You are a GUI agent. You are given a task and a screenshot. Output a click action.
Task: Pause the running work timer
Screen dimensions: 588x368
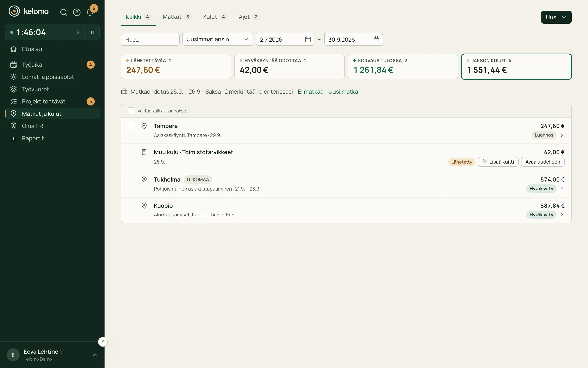coord(92,32)
